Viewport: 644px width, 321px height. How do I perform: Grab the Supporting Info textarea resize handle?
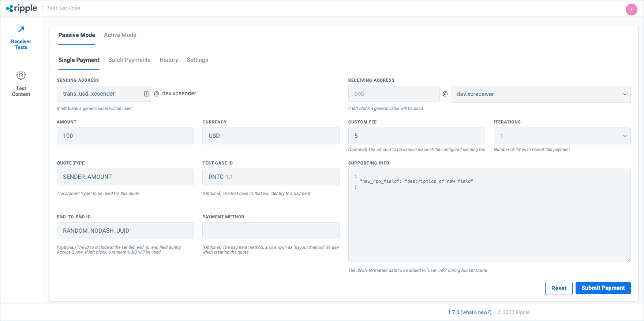click(629, 260)
